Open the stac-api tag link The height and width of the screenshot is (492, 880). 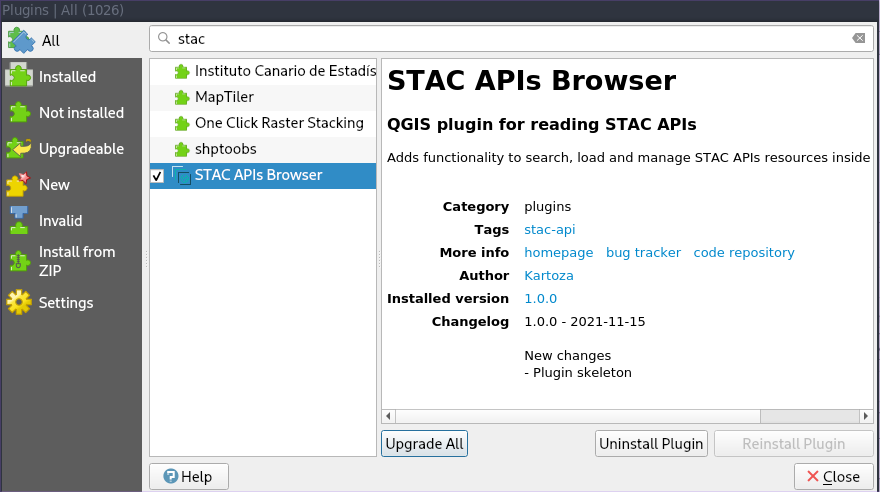549,229
